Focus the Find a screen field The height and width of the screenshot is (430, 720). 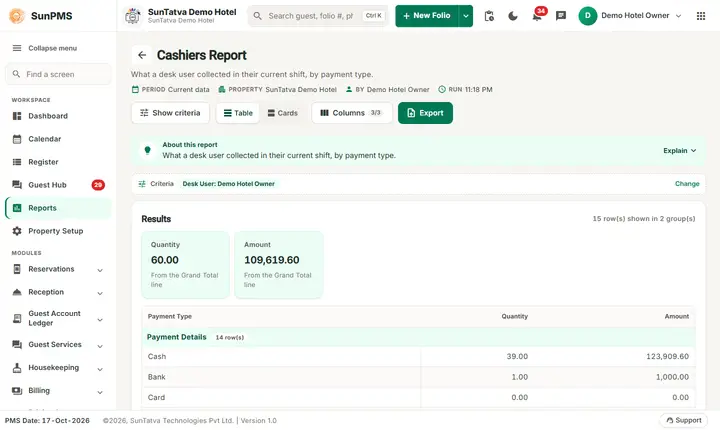click(58, 74)
